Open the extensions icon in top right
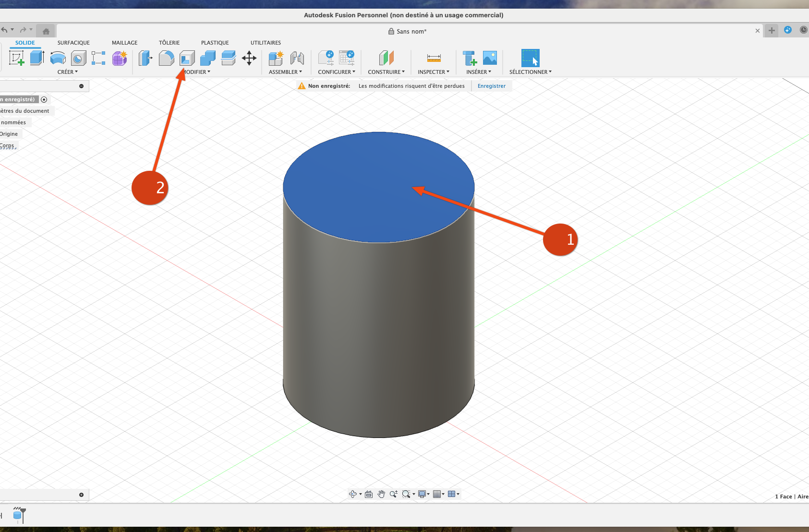Screen dimensions: 809x532 point(788,30)
